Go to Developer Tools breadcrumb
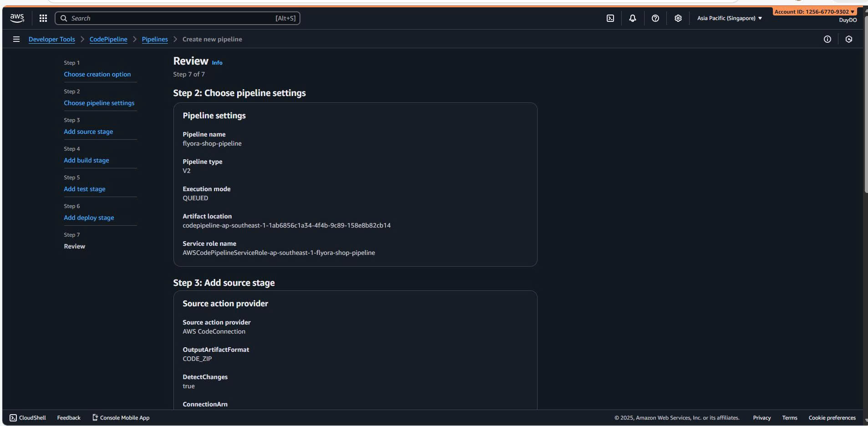 [x=52, y=39]
